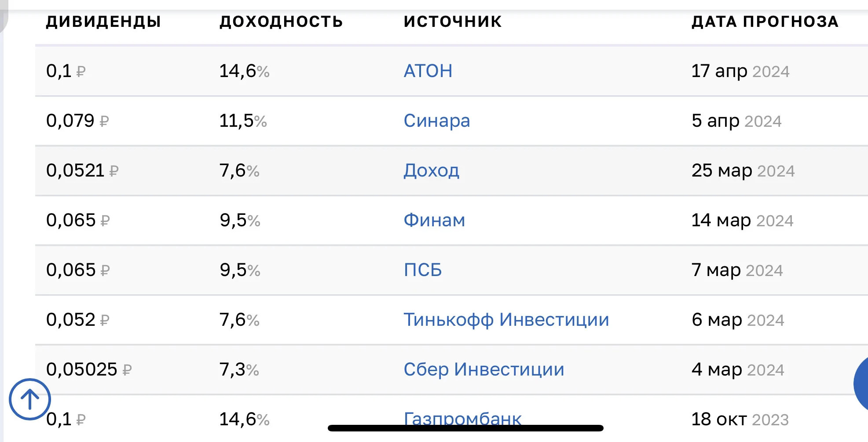Select the ДОХОДНОСТЬ column header
The height and width of the screenshot is (442, 868).
(281, 22)
